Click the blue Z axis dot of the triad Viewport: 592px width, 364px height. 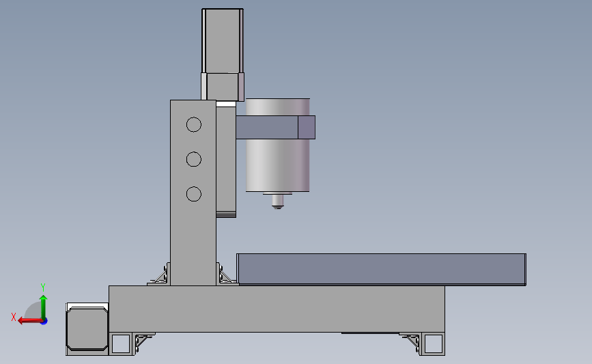click(x=44, y=322)
